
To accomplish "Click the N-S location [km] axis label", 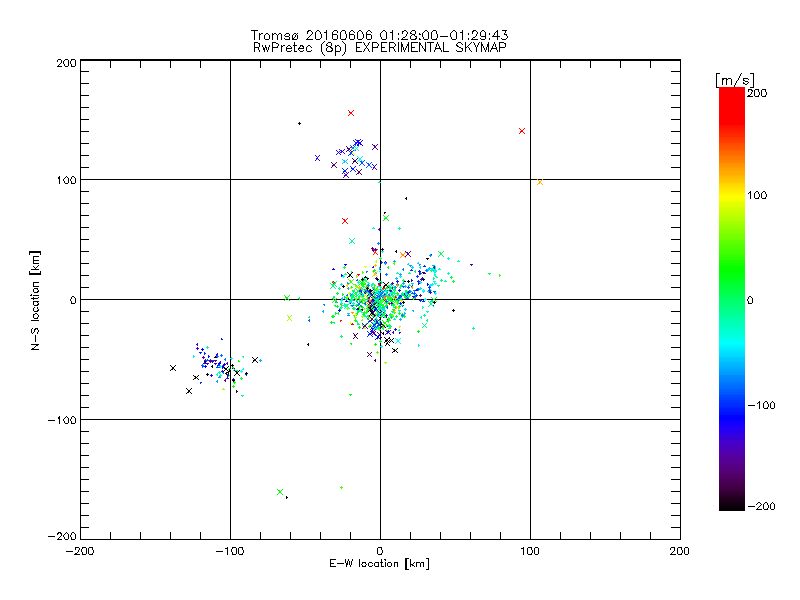I will (x=35, y=300).
